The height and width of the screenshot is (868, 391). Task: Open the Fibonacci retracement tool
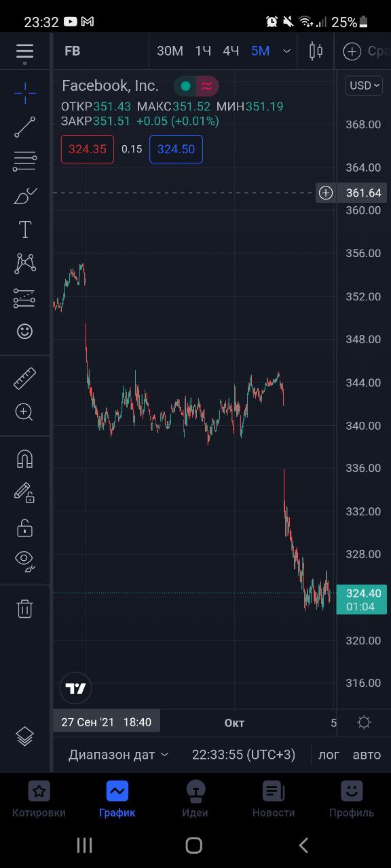25,161
